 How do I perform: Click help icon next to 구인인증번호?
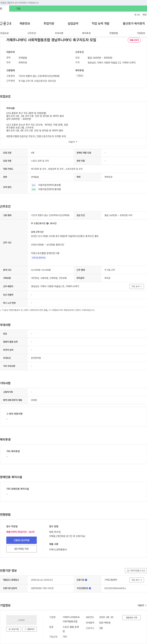[90, 588]
